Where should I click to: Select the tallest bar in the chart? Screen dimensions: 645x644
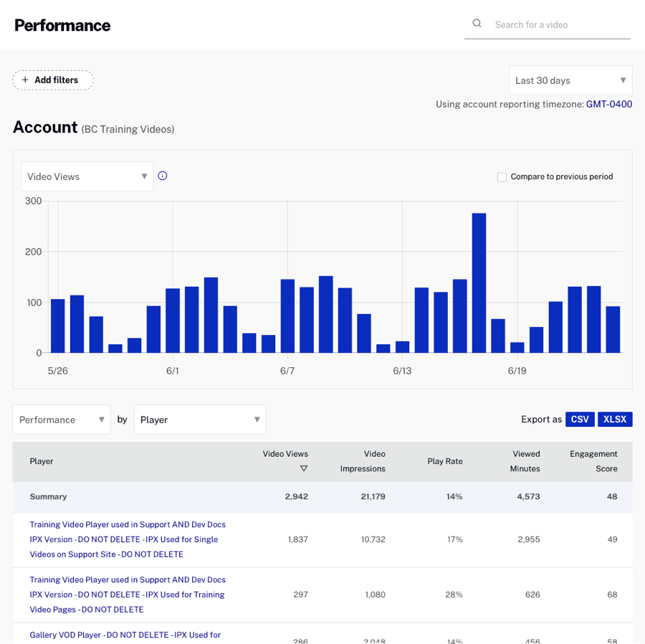tap(479, 280)
